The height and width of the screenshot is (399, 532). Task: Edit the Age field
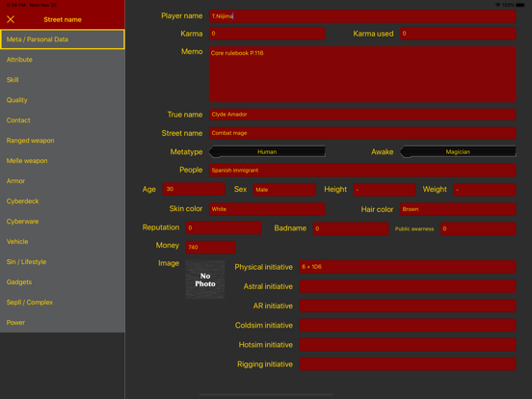click(x=194, y=189)
